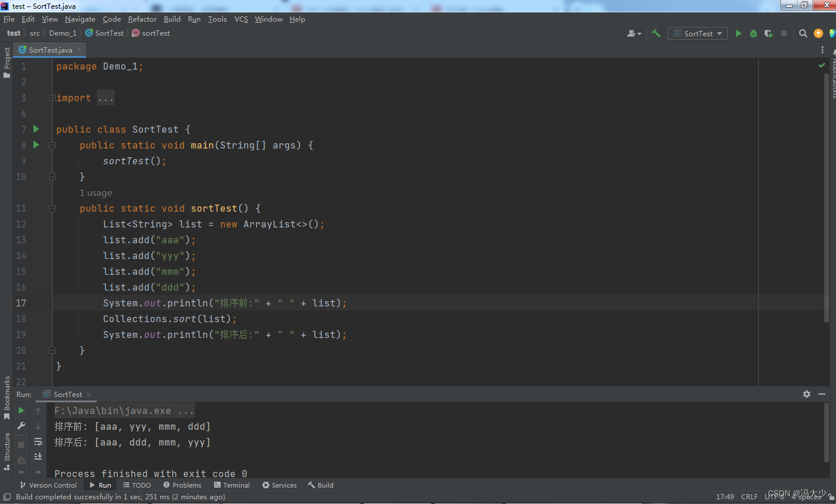Open the orange IDE update icon
Viewport: 836px width, 504px height.
818,33
